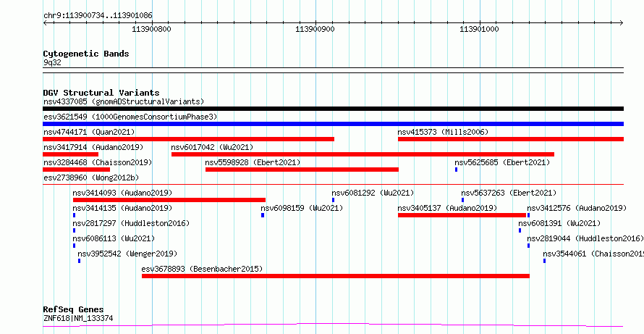Click ruler position 113900800

point(151,29)
